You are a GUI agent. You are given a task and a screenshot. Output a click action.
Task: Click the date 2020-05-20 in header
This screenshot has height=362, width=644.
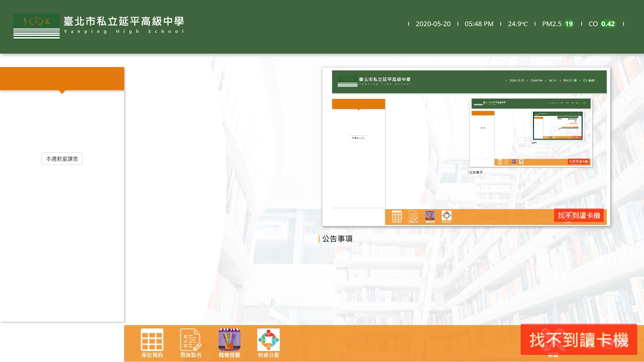point(433,24)
